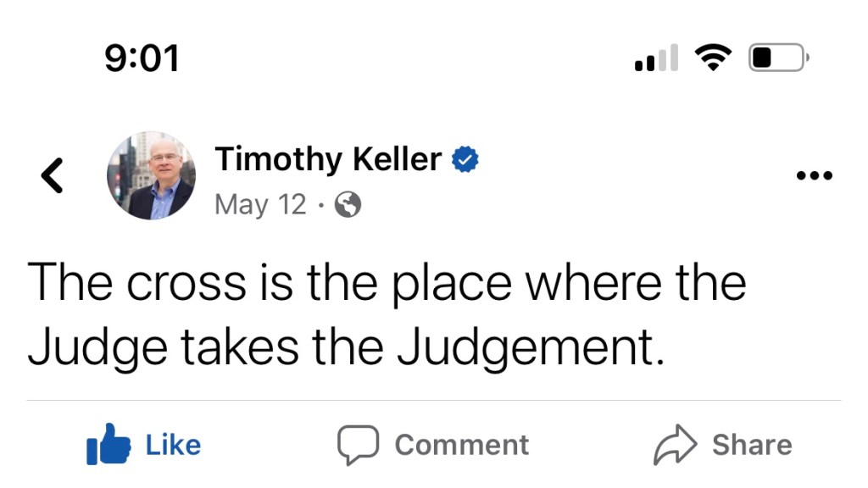Open the Timothy Keller profile name link
Screen dimensions: 868x488
click(x=327, y=159)
